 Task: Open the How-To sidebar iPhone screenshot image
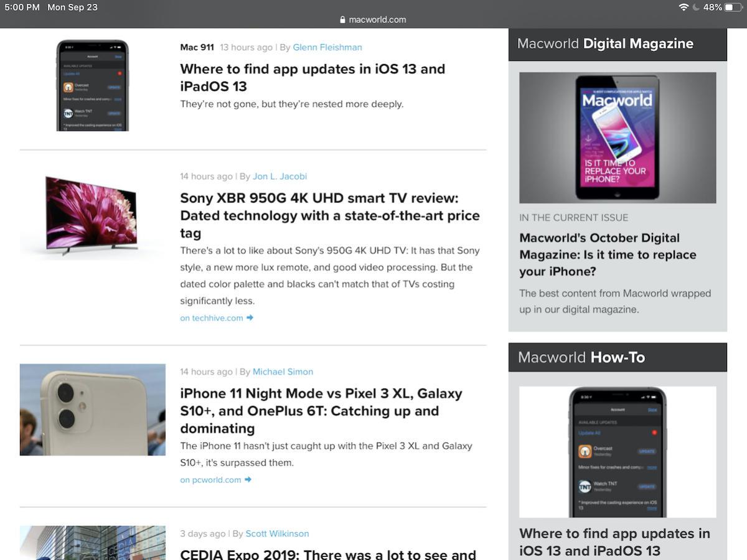click(618, 452)
